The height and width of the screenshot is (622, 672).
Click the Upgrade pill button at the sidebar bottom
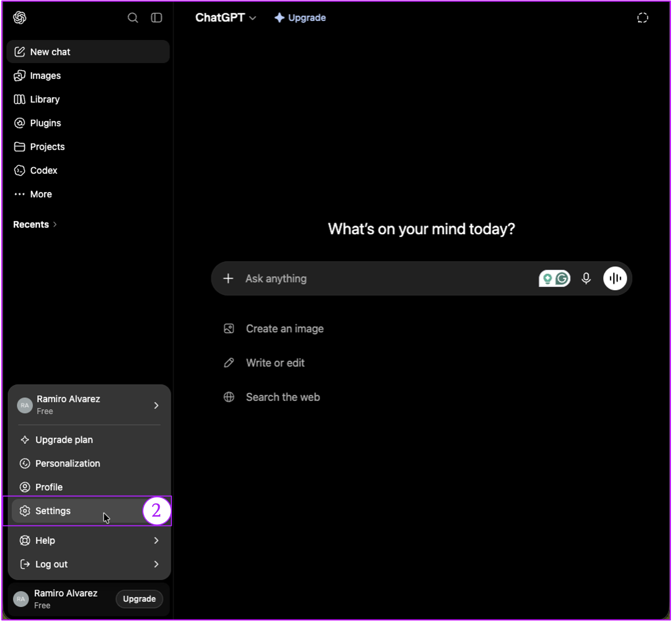coord(139,599)
